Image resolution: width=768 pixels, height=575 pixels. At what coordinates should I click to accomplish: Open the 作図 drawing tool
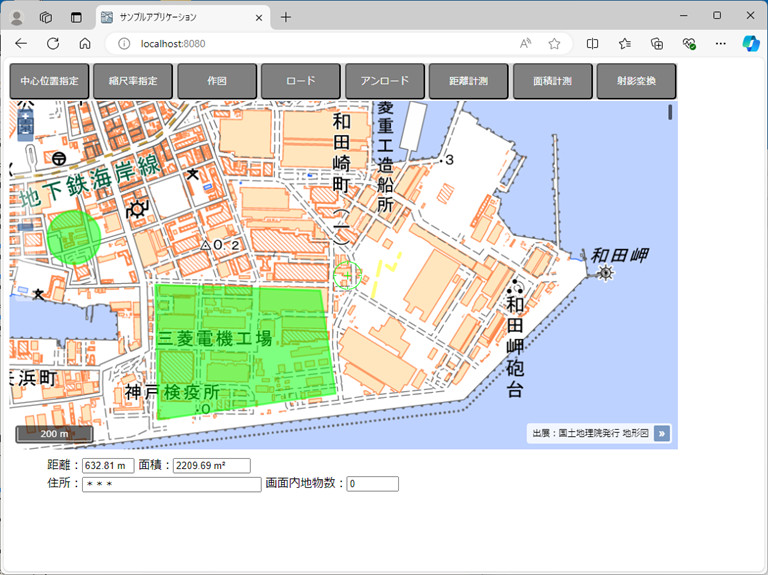point(217,81)
